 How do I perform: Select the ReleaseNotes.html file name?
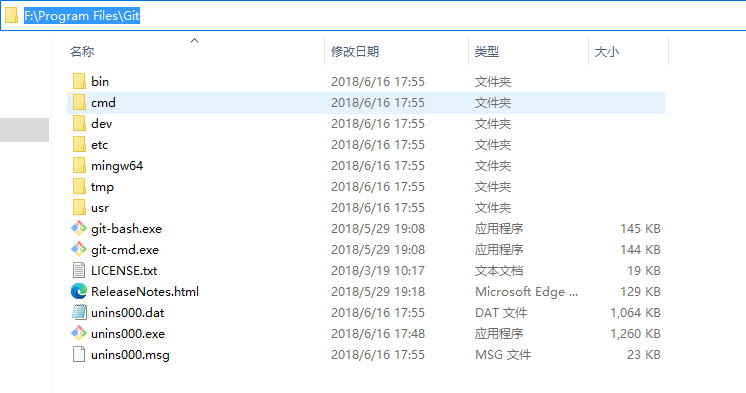tap(145, 291)
